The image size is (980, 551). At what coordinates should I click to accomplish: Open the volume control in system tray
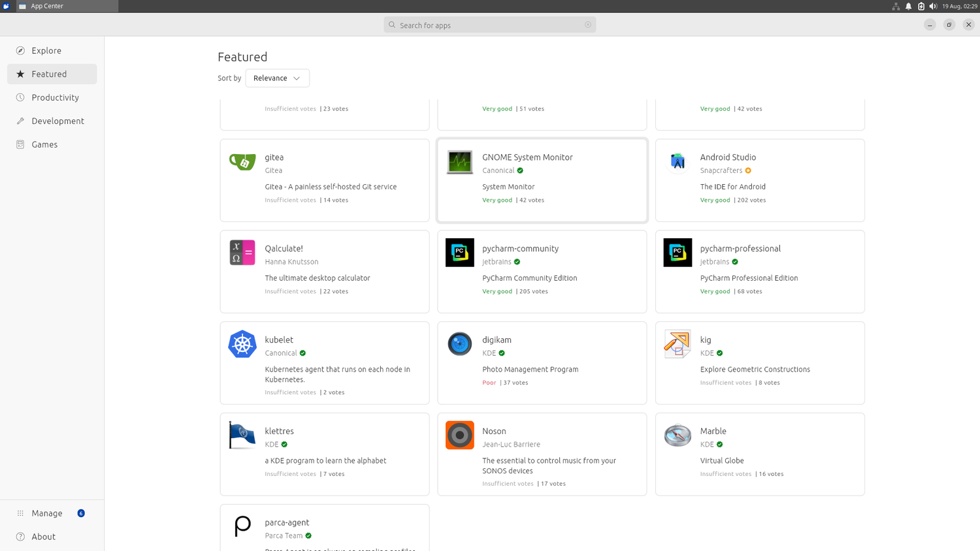click(x=933, y=6)
